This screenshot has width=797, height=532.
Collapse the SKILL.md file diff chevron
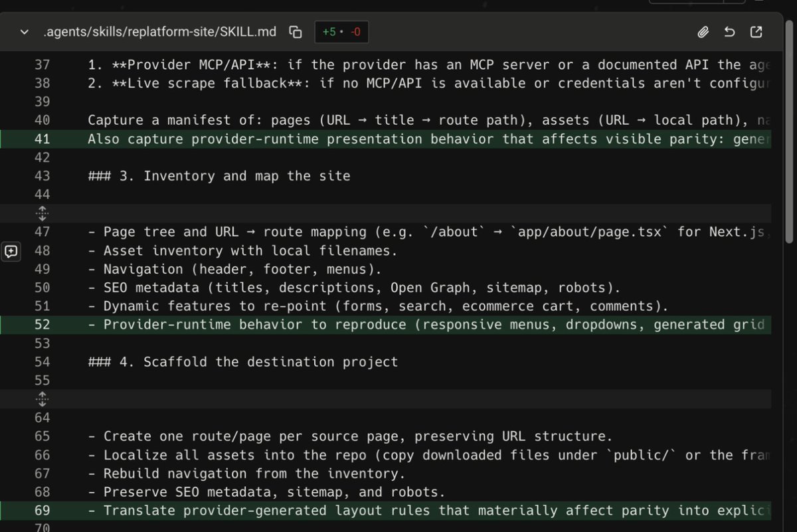point(25,32)
